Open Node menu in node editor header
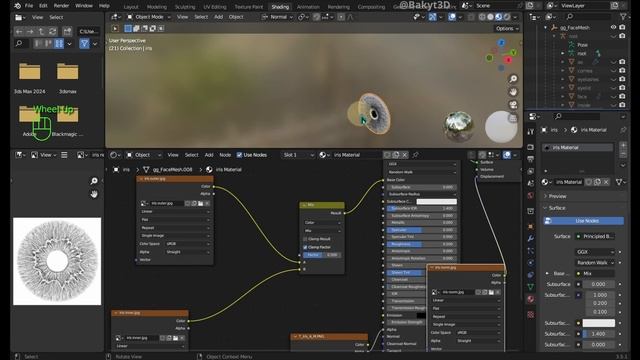This screenshot has width=640, height=360. (x=225, y=155)
